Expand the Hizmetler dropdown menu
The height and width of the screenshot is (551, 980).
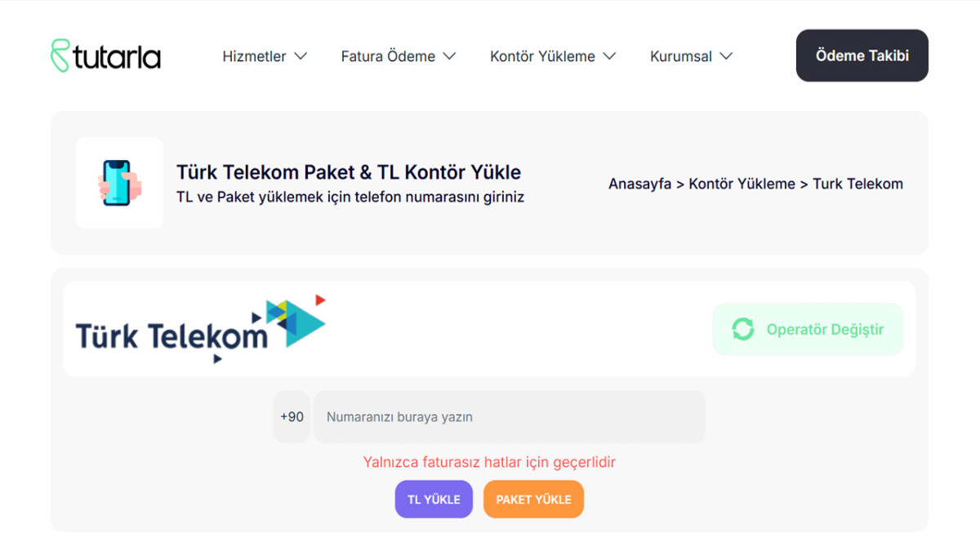tap(254, 56)
